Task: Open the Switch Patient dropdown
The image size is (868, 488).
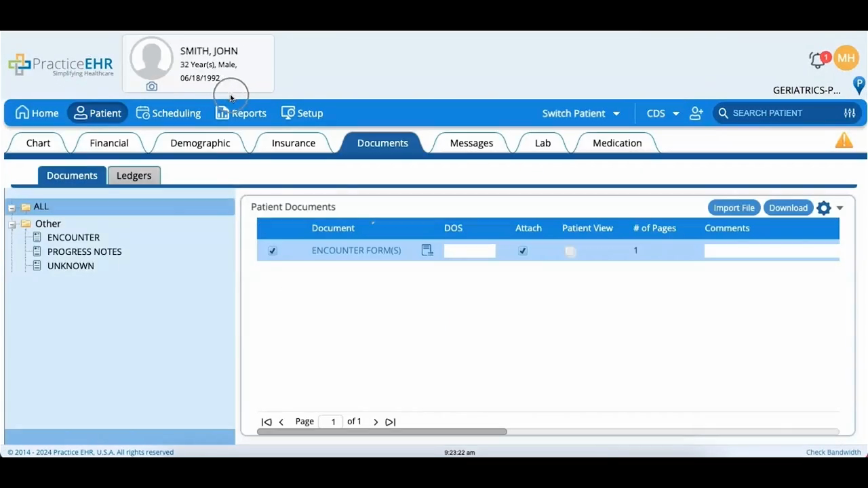Action: point(581,113)
